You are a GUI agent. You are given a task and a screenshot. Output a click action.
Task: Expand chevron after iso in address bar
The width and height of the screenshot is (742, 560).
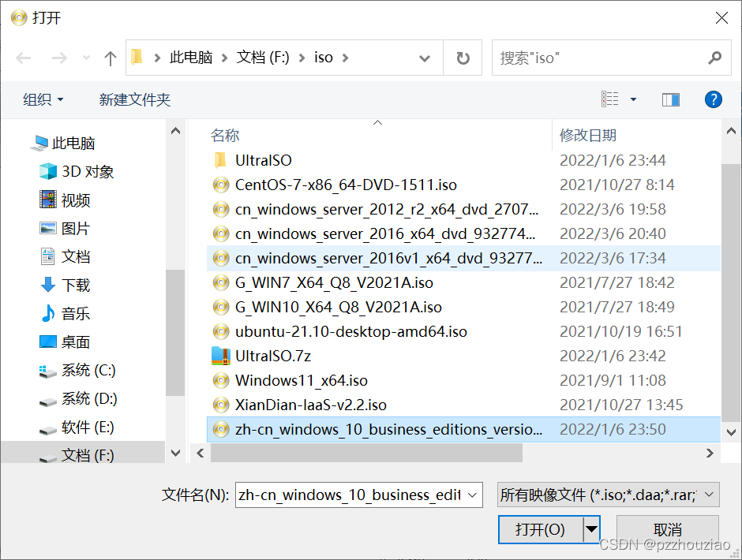coord(346,58)
